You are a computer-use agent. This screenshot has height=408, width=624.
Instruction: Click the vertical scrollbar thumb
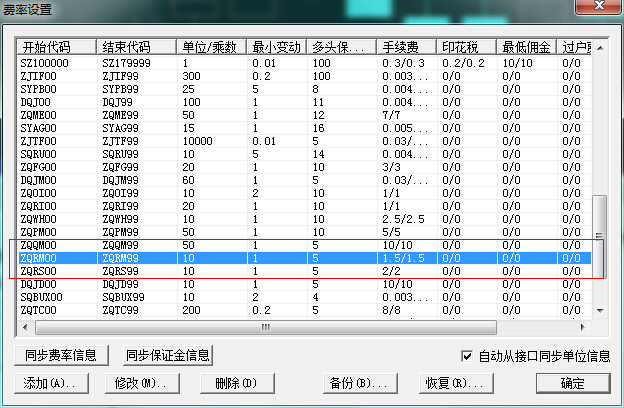coord(599,236)
